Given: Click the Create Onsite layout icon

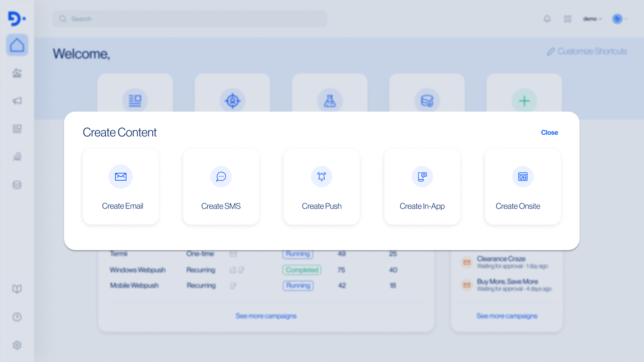Looking at the screenshot, I should pyautogui.click(x=523, y=177).
